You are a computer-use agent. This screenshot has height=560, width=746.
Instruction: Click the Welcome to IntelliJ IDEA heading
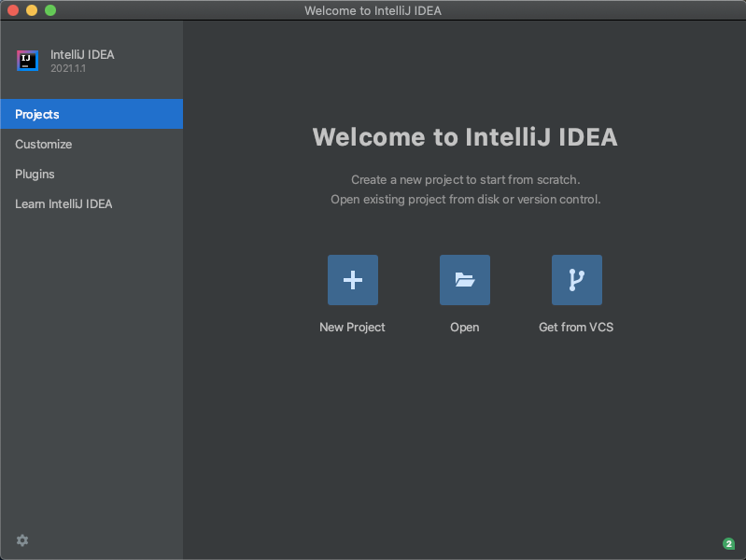point(465,137)
